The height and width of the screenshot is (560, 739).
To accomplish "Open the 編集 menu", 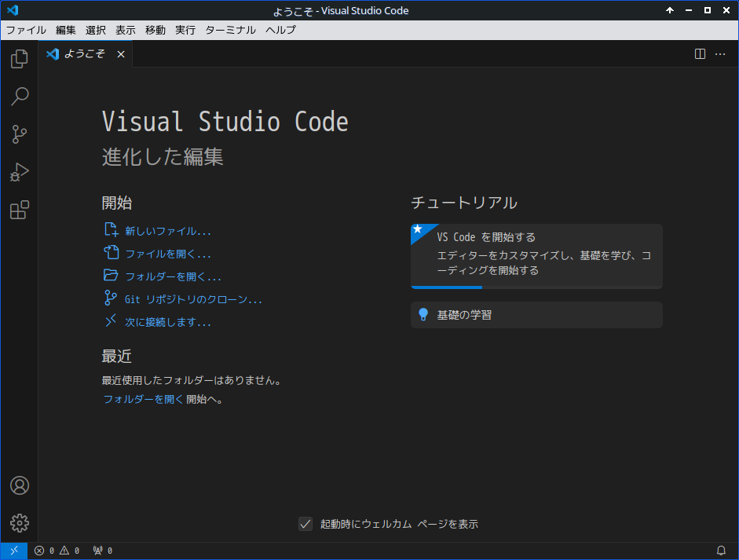I will pyautogui.click(x=65, y=30).
